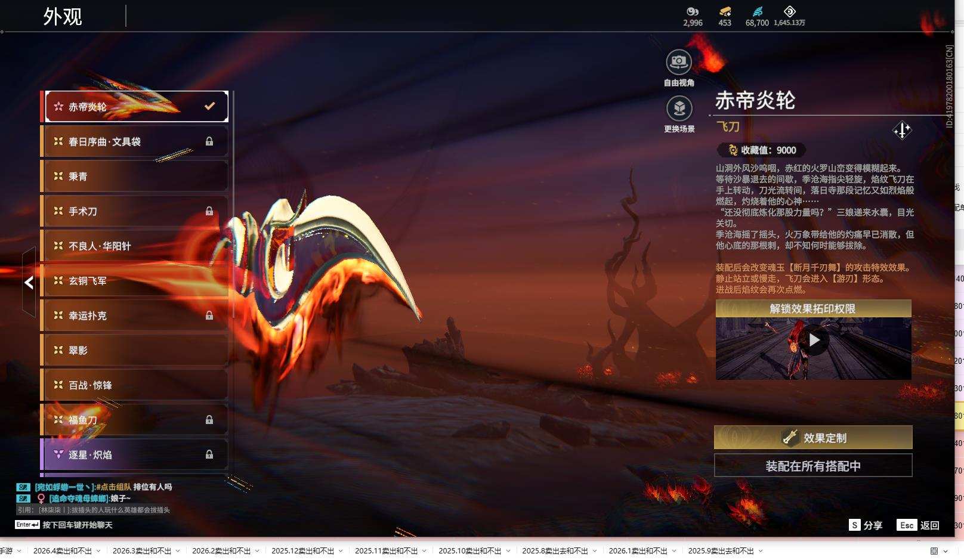Expand dropdown arrow on 2026.4卖出和不出 tab
The image size is (964, 560).
(98, 551)
